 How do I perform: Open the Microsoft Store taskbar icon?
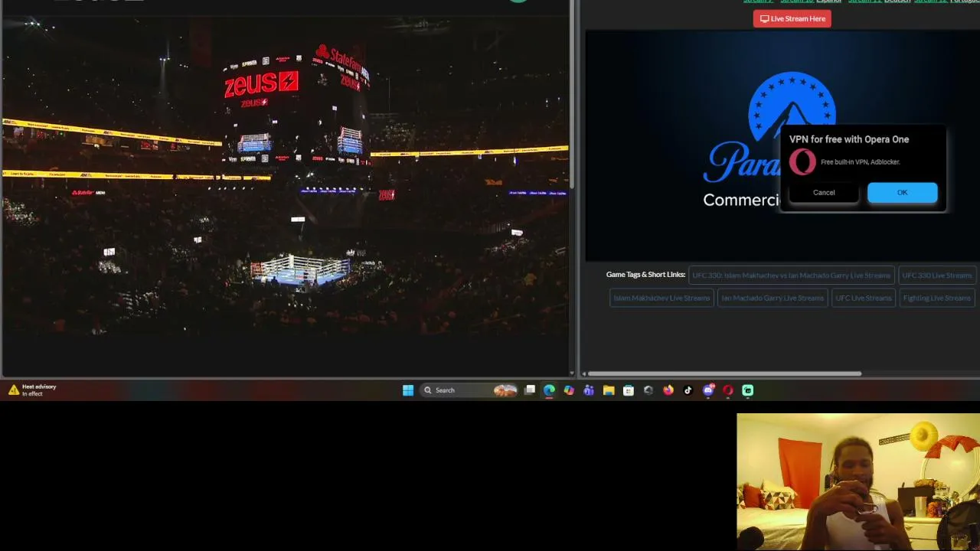[x=629, y=390]
